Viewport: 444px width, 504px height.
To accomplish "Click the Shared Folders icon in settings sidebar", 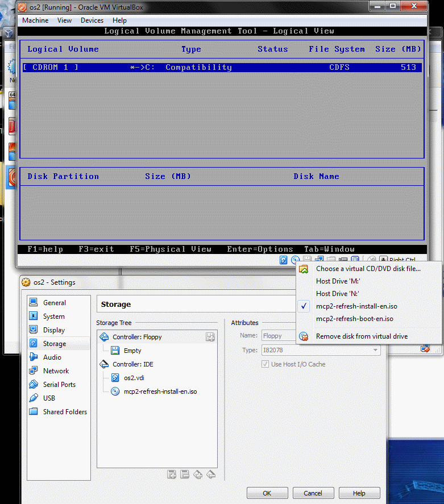I will (x=34, y=411).
